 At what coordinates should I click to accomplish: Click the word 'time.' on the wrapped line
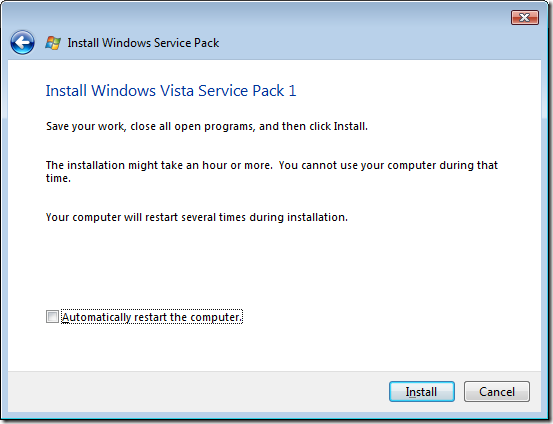tap(58, 178)
